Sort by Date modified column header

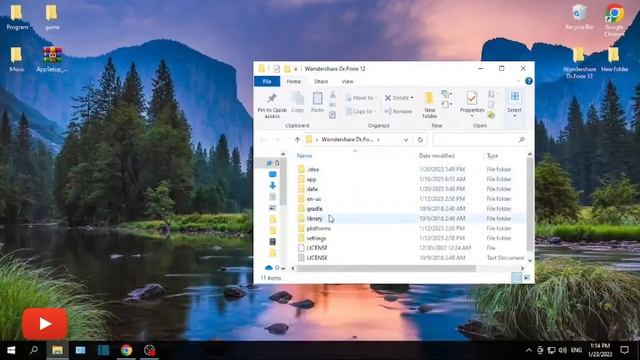click(437, 156)
